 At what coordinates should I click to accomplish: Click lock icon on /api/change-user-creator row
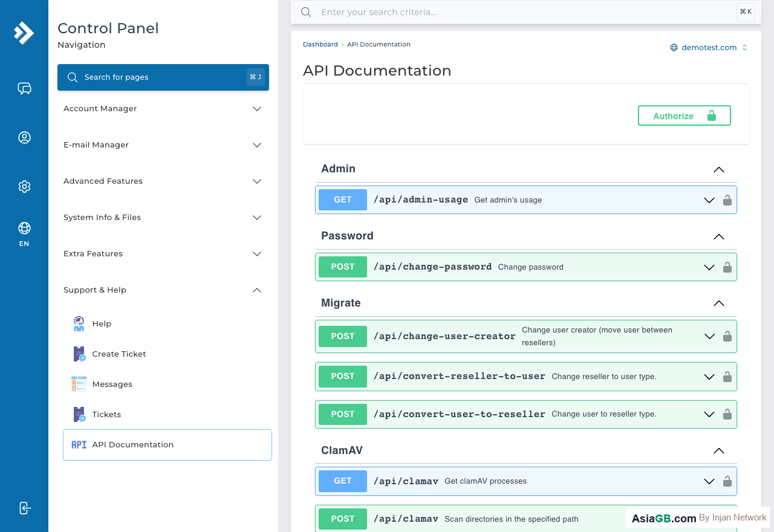click(727, 336)
